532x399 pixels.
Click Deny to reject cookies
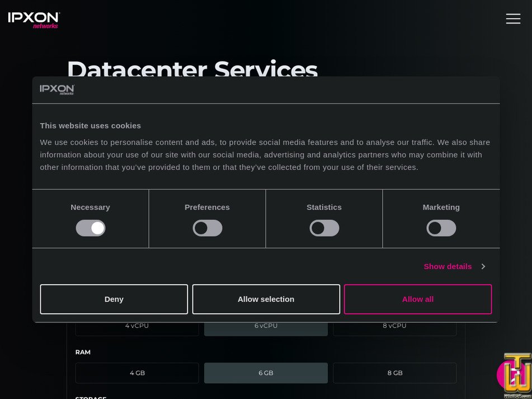pos(114,299)
